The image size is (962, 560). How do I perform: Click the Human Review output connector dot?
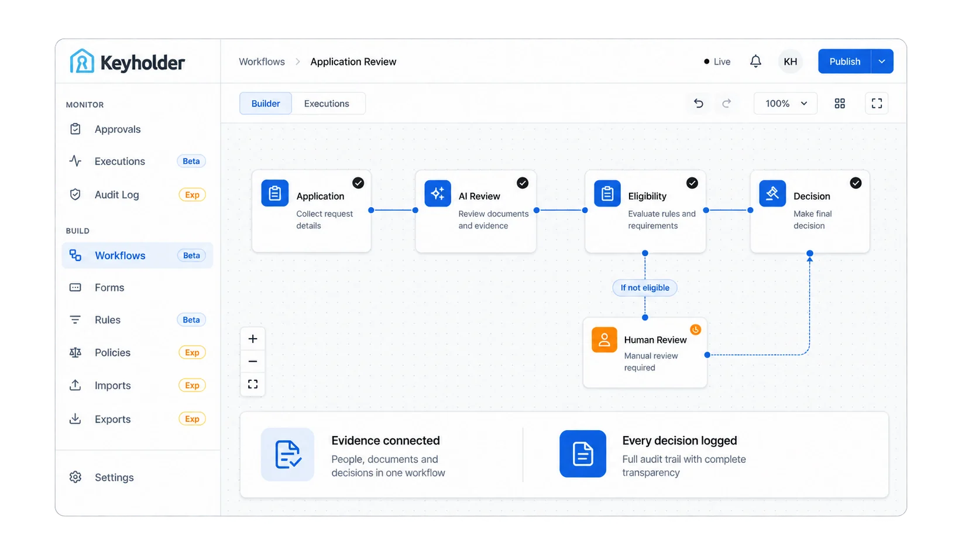click(707, 355)
